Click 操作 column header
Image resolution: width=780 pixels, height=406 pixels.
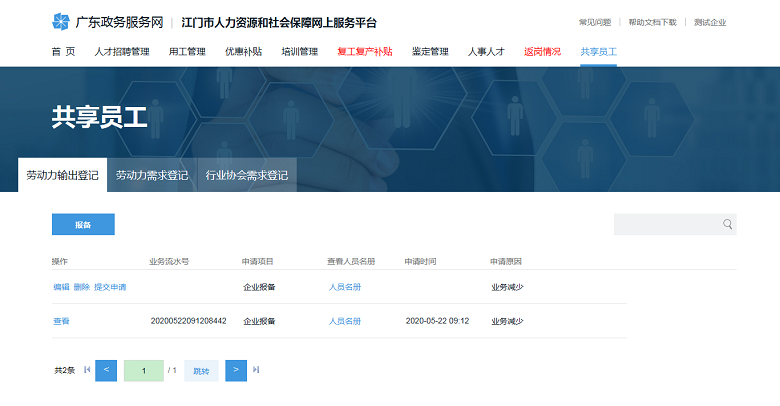[60, 261]
